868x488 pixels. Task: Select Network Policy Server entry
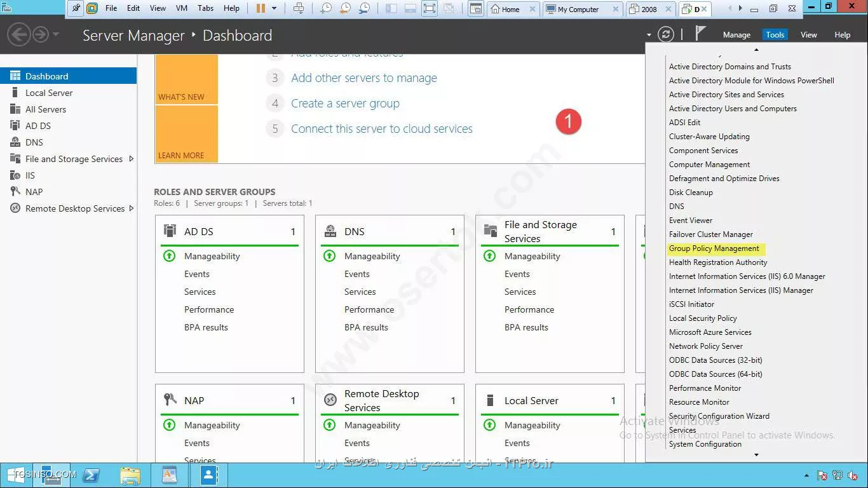click(x=705, y=346)
